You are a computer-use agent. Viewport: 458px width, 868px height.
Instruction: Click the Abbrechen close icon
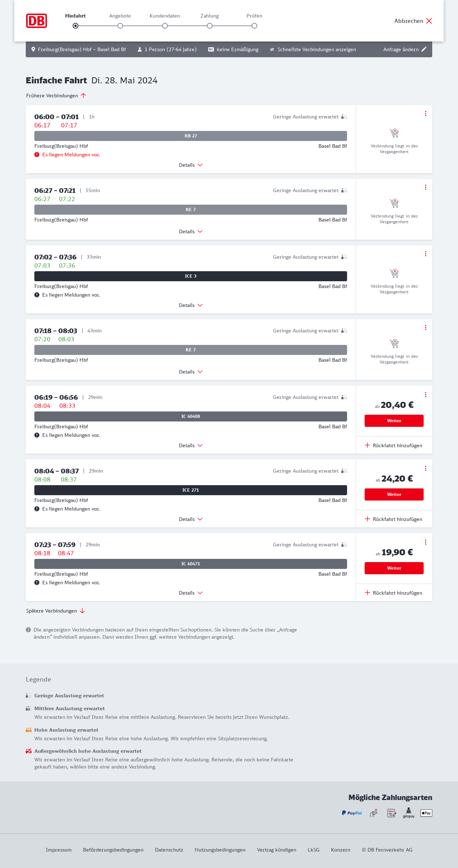(429, 21)
